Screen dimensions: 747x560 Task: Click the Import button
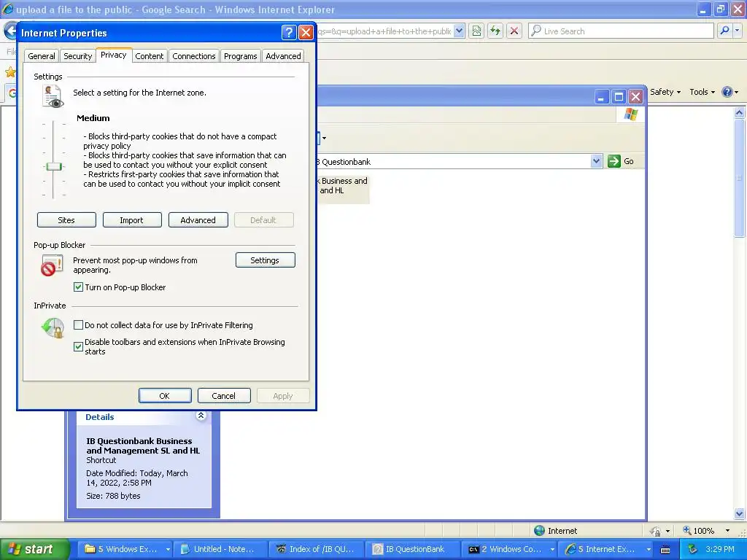click(x=131, y=220)
